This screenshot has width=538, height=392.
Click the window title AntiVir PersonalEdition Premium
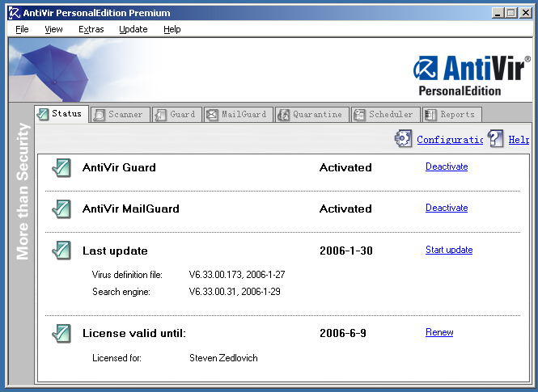(x=96, y=13)
